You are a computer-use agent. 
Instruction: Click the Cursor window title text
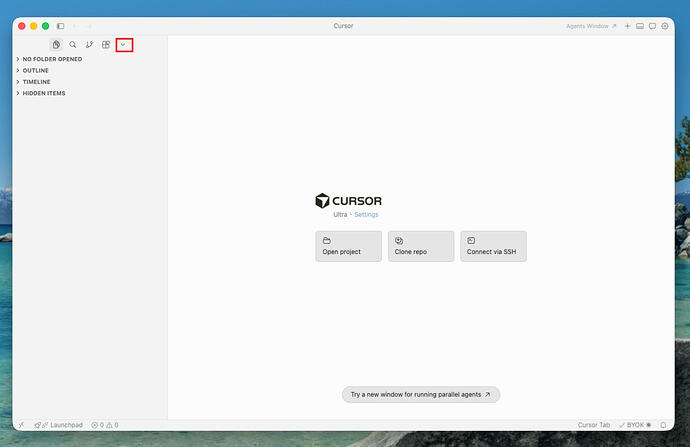click(x=343, y=26)
